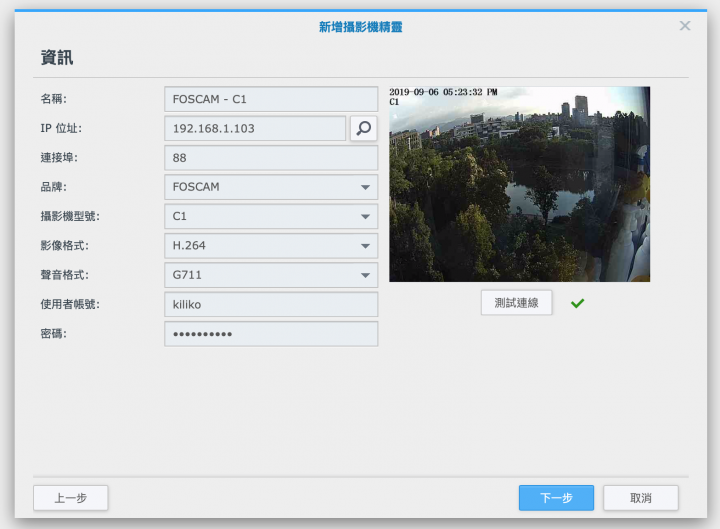
Task: Click the 影像格式: label
Action: pyautogui.click(x=64, y=246)
